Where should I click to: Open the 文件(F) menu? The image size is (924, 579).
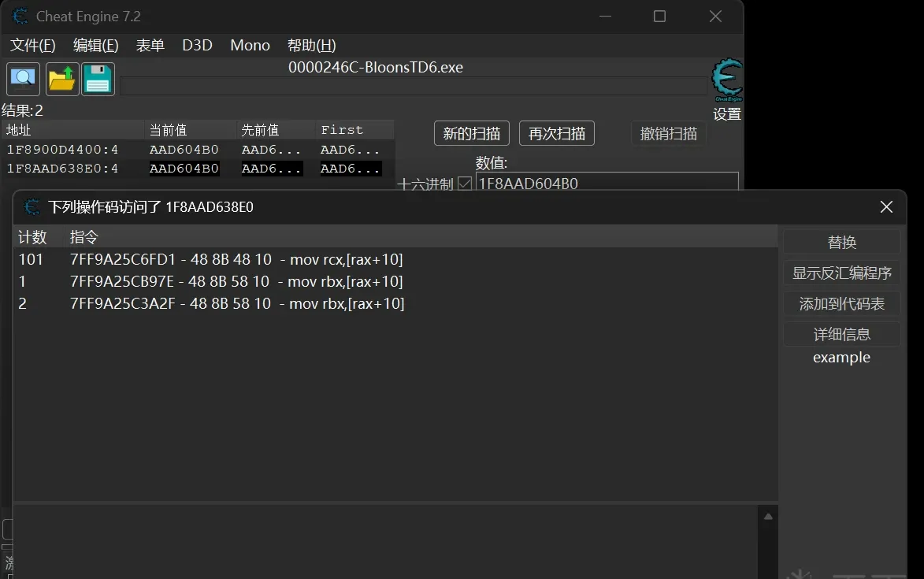click(33, 46)
